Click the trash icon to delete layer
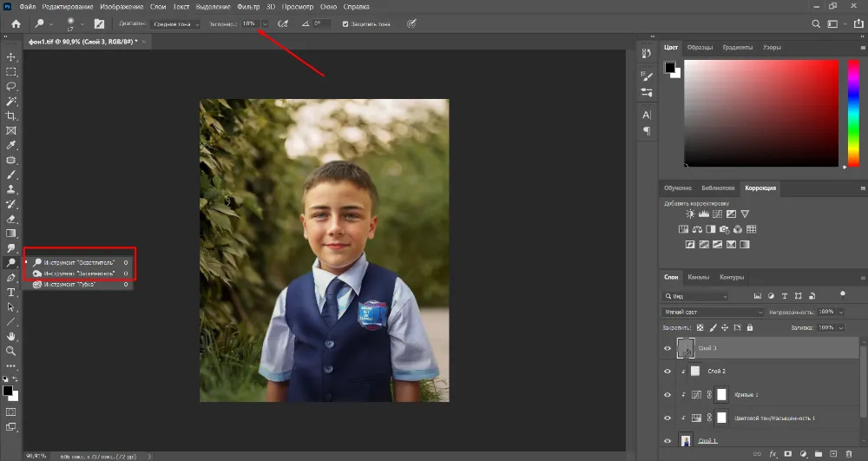This screenshot has width=868, height=461. (x=848, y=453)
